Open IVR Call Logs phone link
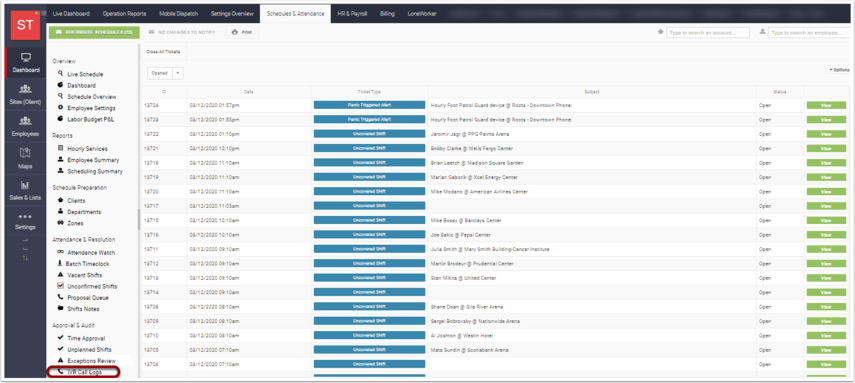This screenshot has height=383, width=855. coord(83,372)
